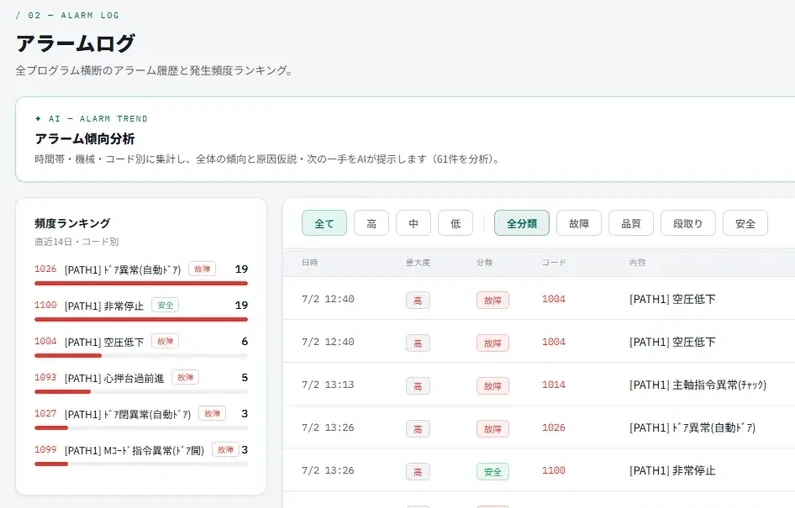Click the 内容 column header

pyautogui.click(x=637, y=263)
